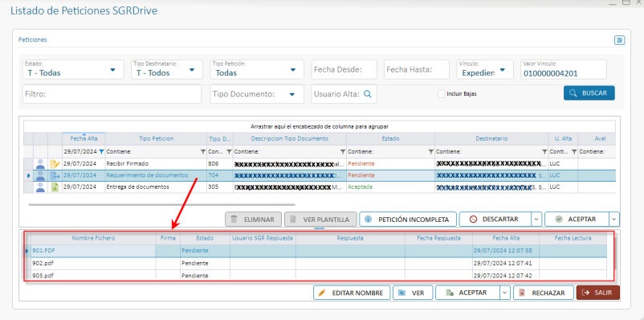Click the Aceptada status cell
Screen dimensions: 644x320
tap(390, 187)
